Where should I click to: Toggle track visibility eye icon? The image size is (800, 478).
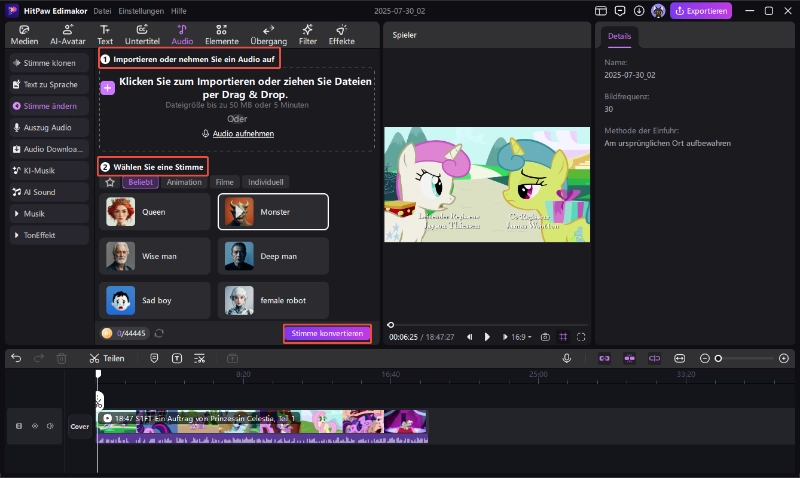point(35,425)
